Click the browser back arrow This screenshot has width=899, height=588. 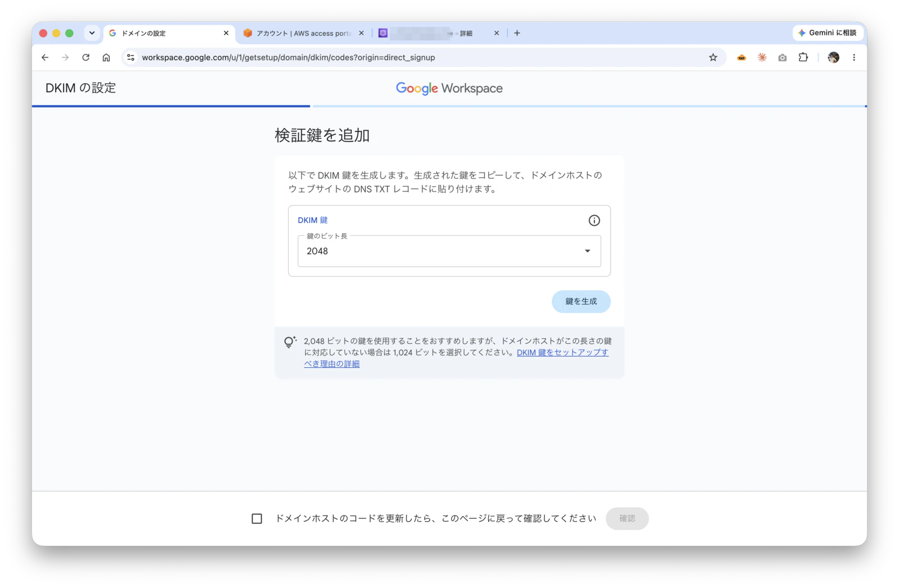[45, 57]
